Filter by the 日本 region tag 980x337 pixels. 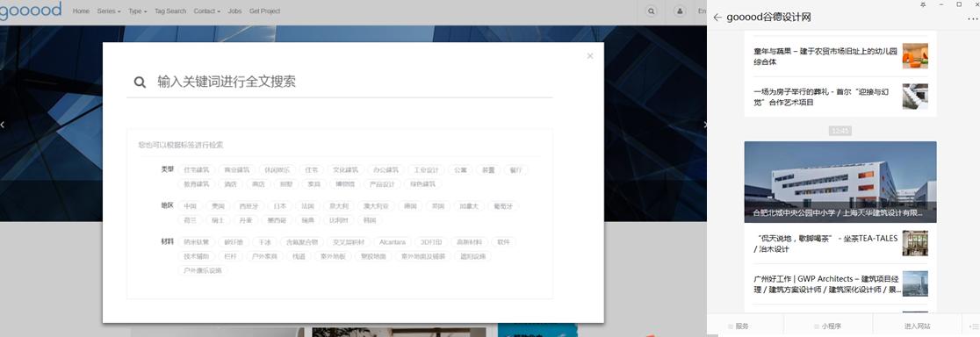280,206
